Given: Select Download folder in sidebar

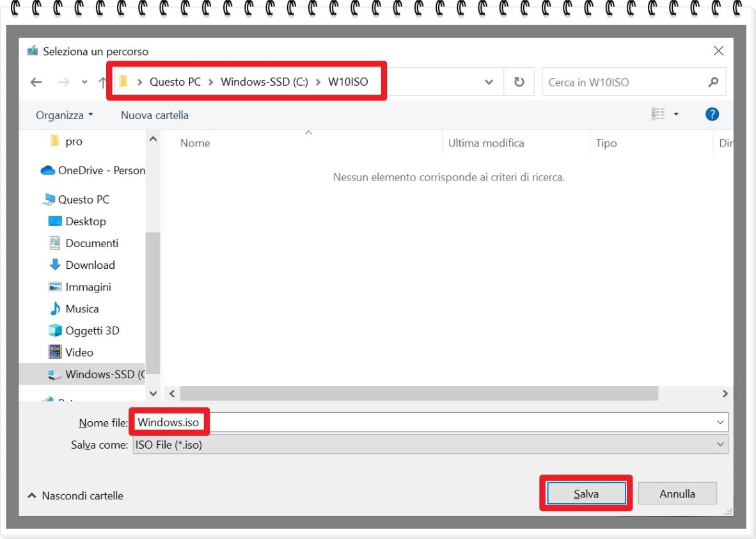Looking at the screenshot, I should point(90,265).
